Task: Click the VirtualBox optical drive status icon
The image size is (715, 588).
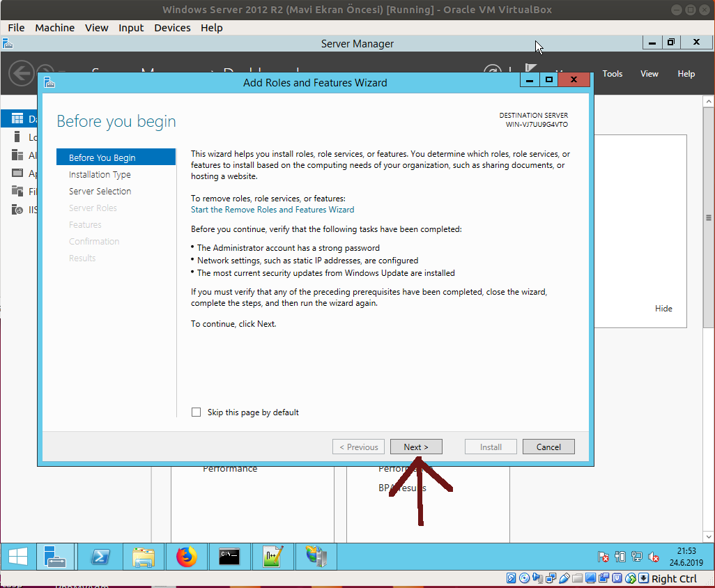Action: point(524,578)
